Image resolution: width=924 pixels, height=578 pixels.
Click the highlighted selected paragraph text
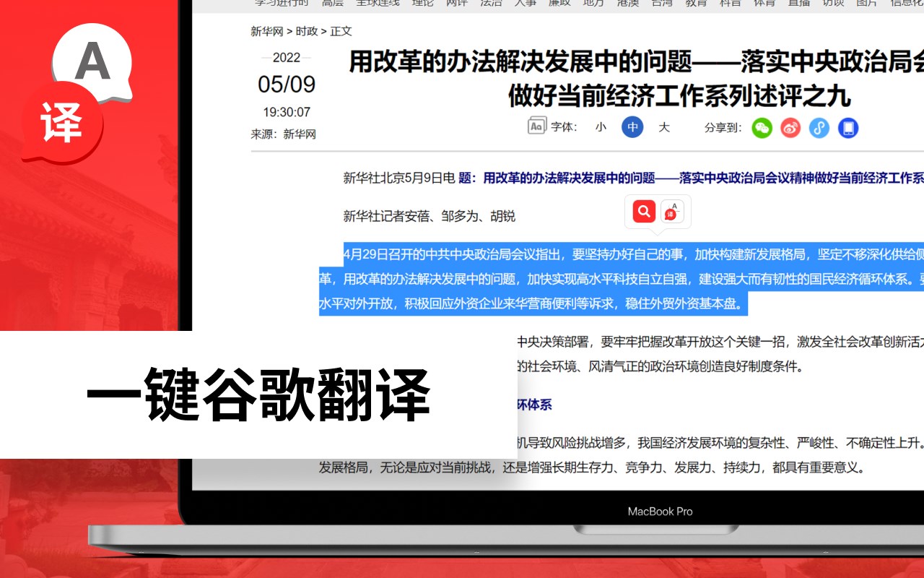point(622,279)
